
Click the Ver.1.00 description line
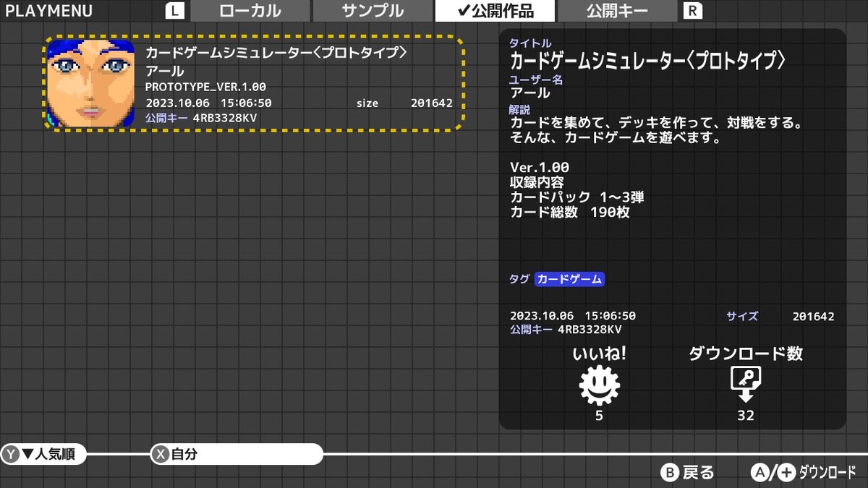[540, 167]
